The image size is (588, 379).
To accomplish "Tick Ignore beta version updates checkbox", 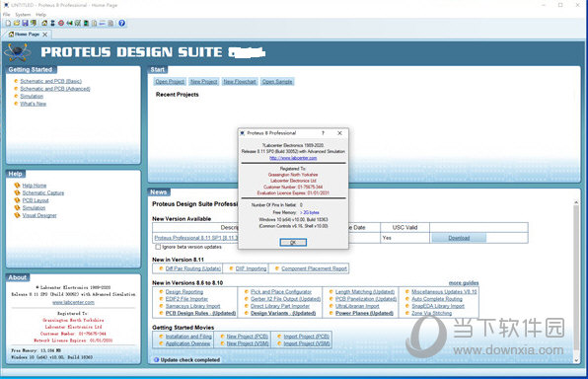I will (158, 247).
